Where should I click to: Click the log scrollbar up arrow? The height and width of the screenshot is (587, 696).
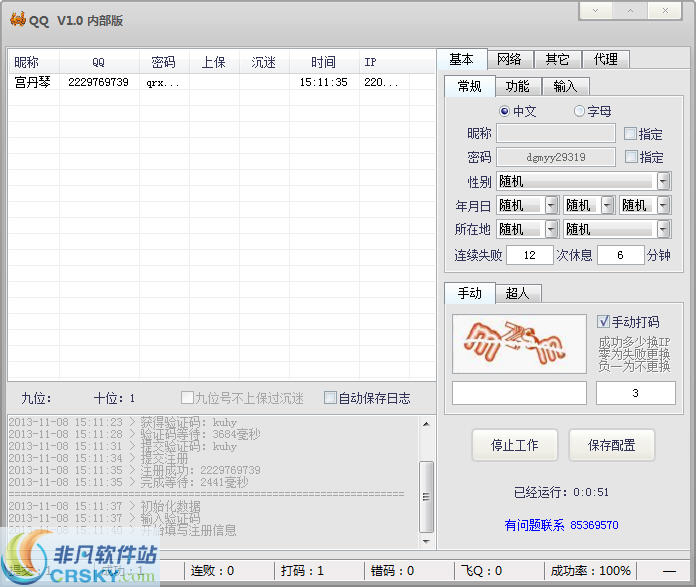(426, 424)
